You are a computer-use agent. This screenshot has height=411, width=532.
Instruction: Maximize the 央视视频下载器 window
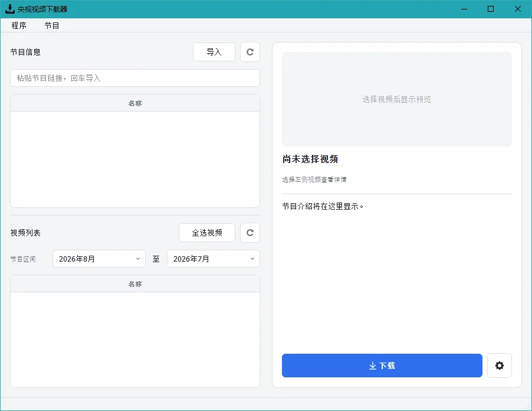(x=491, y=9)
